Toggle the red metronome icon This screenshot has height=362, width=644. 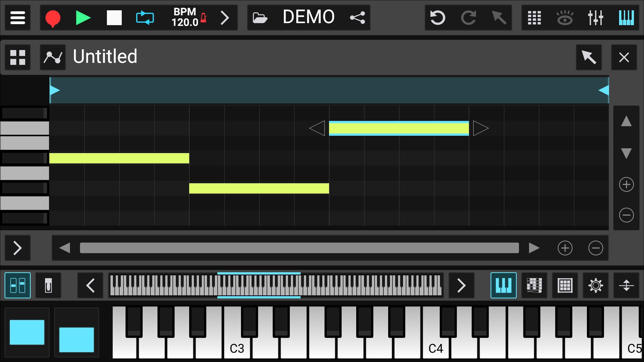coord(204,18)
